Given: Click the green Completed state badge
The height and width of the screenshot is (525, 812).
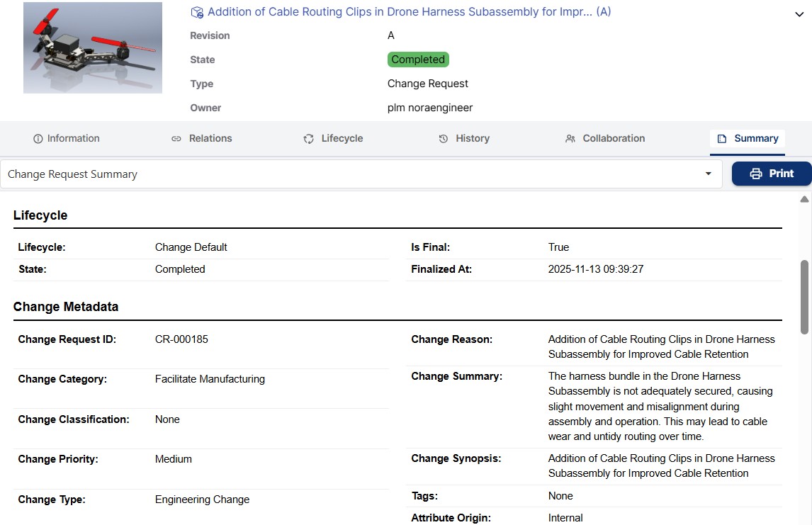Looking at the screenshot, I should pos(418,60).
